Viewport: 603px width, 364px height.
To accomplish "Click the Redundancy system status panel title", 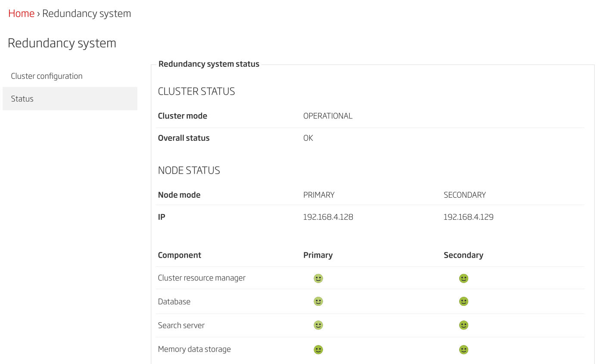I will pos(209,64).
